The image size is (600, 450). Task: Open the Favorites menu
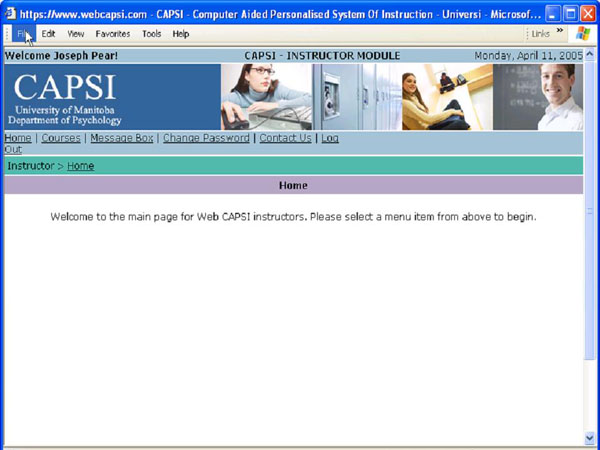[113, 34]
